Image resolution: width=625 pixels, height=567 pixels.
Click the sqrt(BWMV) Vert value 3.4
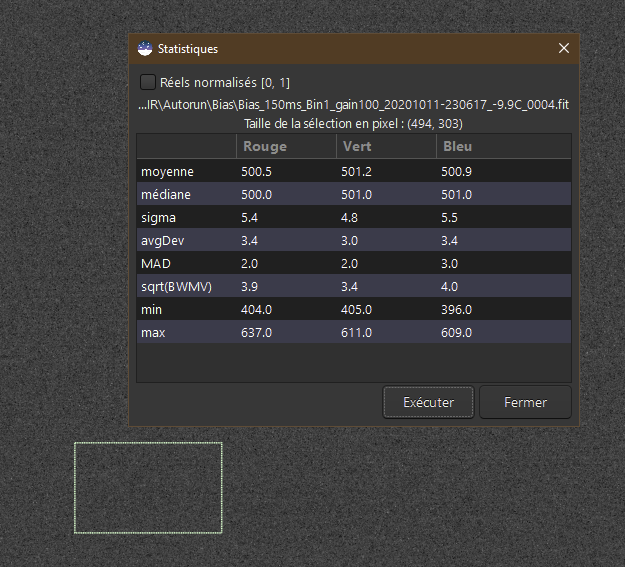tap(349, 287)
